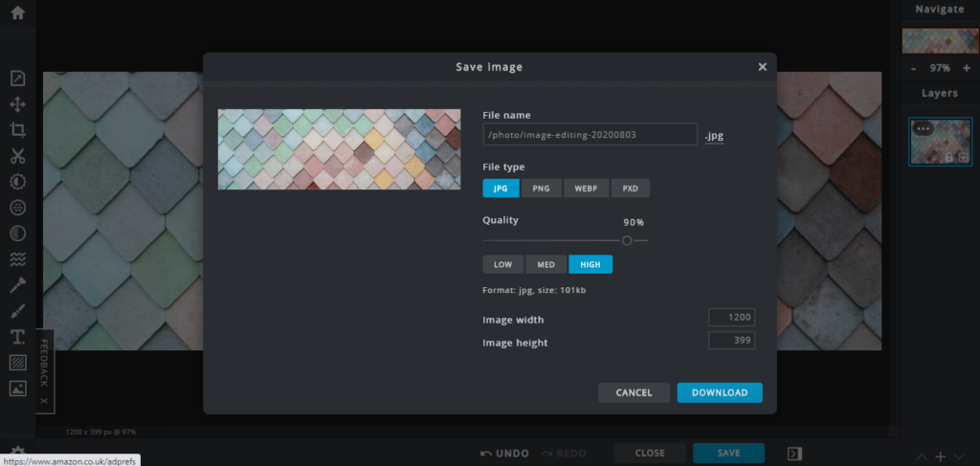Expand the panel toggle beside Save

tap(794, 454)
